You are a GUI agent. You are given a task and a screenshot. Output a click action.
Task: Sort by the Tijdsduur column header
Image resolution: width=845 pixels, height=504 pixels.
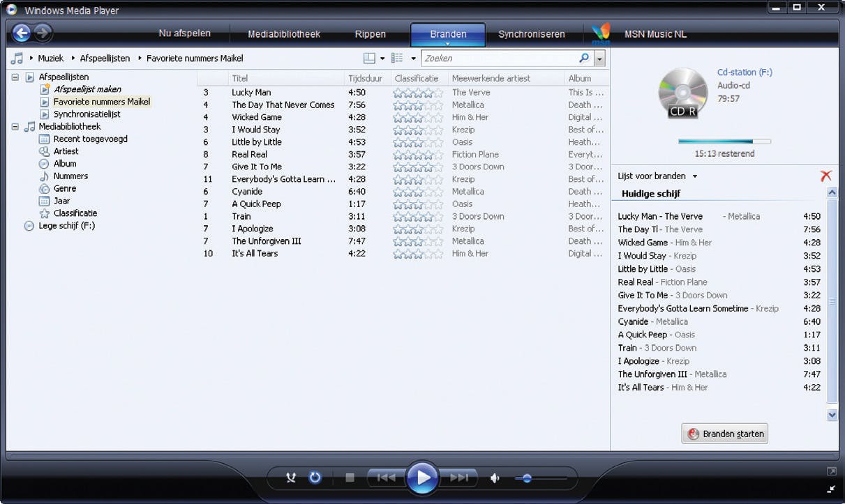(367, 78)
